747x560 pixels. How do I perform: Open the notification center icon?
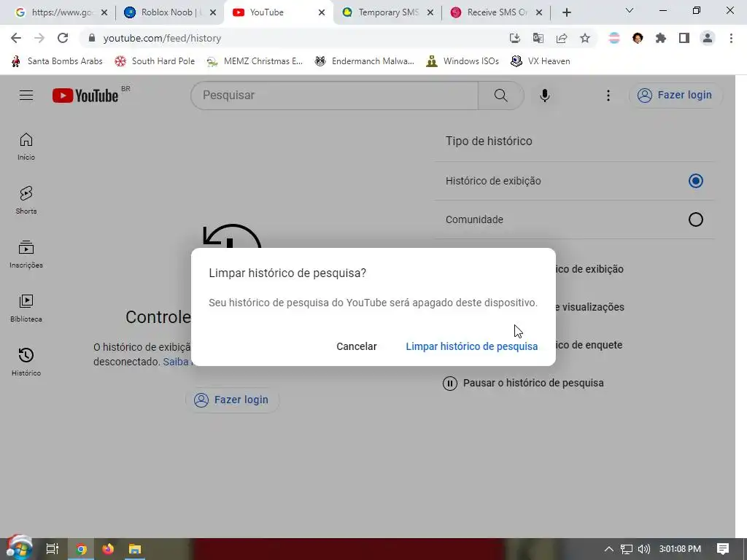point(723,549)
